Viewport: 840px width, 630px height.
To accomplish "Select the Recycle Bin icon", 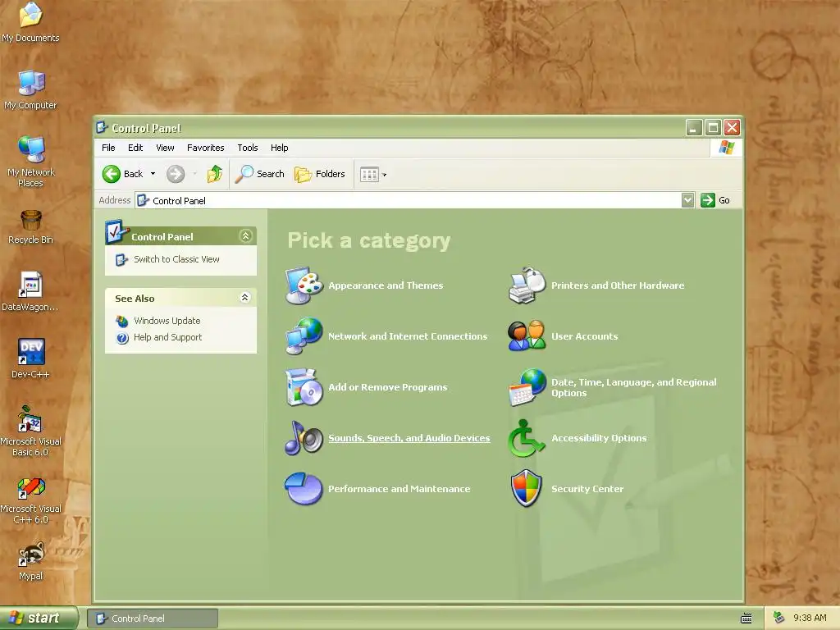I will (30, 226).
